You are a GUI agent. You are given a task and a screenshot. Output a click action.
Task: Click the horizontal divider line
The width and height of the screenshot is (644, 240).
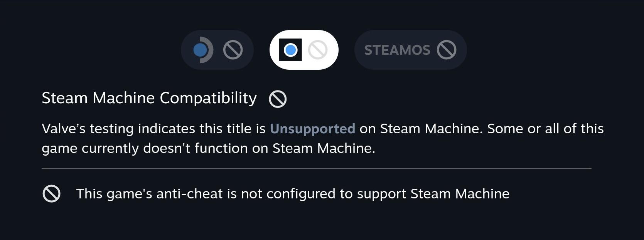[x=317, y=168]
